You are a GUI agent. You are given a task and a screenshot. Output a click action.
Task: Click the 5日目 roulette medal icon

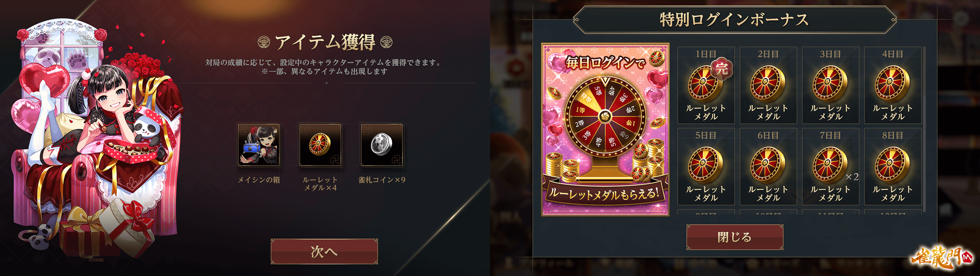coord(706,165)
